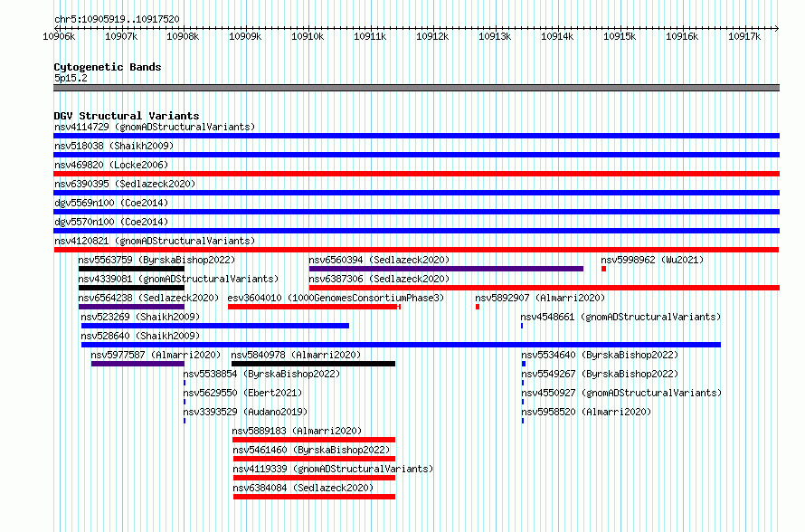Open nsv5461460 (ByrskaBishop2022) variant
The image size is (805, 532).
tap(311, 450)
